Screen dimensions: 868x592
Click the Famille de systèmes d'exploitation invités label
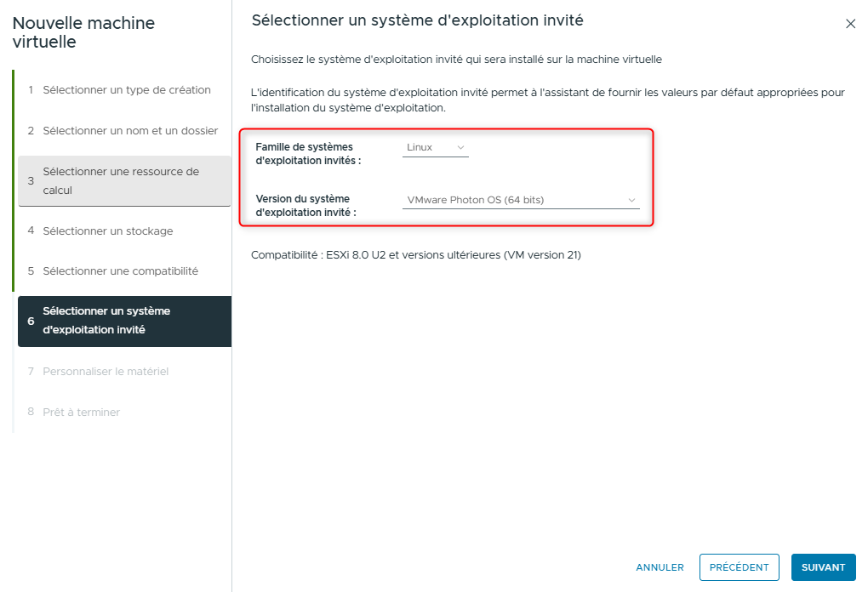[x=307, y=154]
